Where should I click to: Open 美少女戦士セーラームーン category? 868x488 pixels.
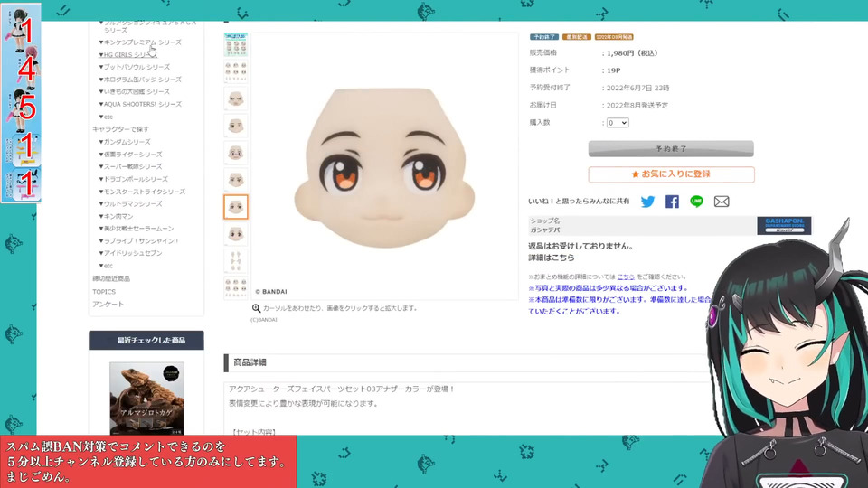138,229
